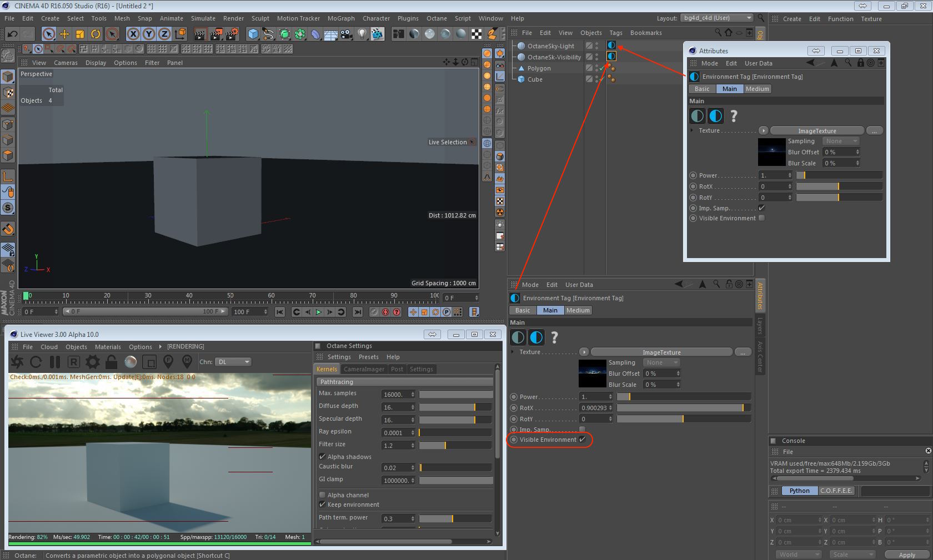
Task: Expand Texture disclosure triangle in floating Attributes window
Action: tap(691, 130)
